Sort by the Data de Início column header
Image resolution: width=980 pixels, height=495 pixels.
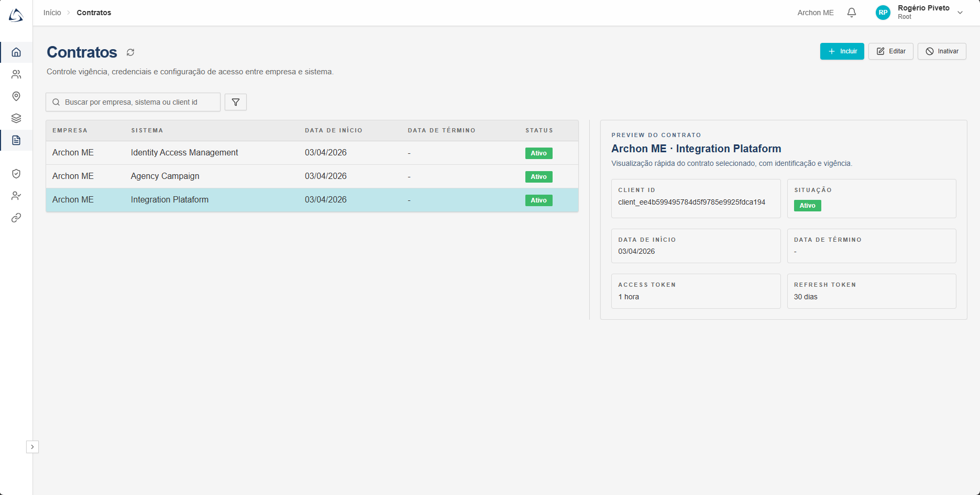pyautogui.click(x=333, y=130)
